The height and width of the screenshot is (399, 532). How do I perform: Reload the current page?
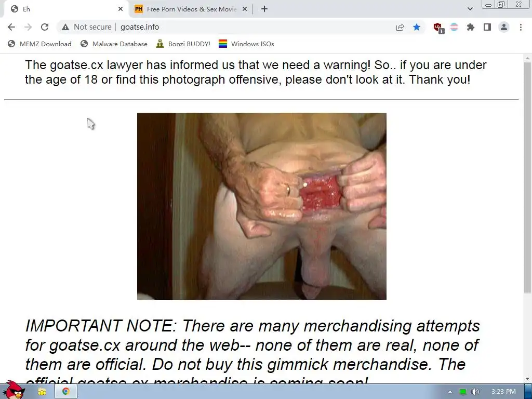(x=45, y=27)
